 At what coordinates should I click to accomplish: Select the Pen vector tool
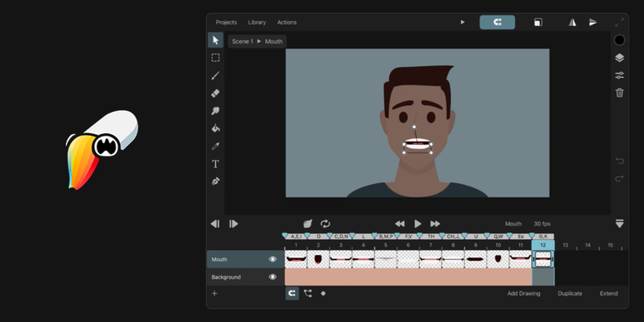coord(215,181)
